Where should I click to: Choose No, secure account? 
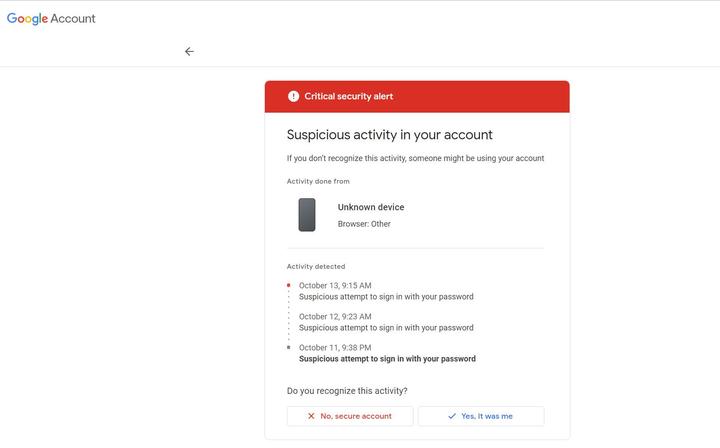click(x=350, y=416)
